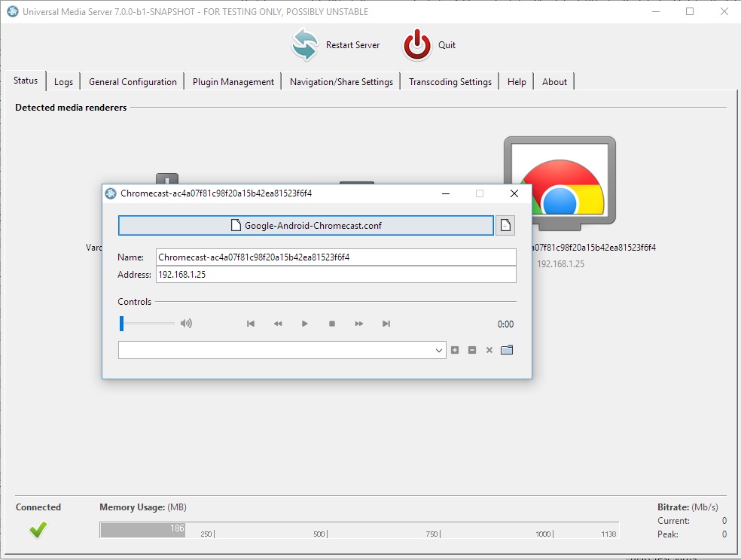Click the red Quit power icon

pyautogui.click(x=417, y=45)
